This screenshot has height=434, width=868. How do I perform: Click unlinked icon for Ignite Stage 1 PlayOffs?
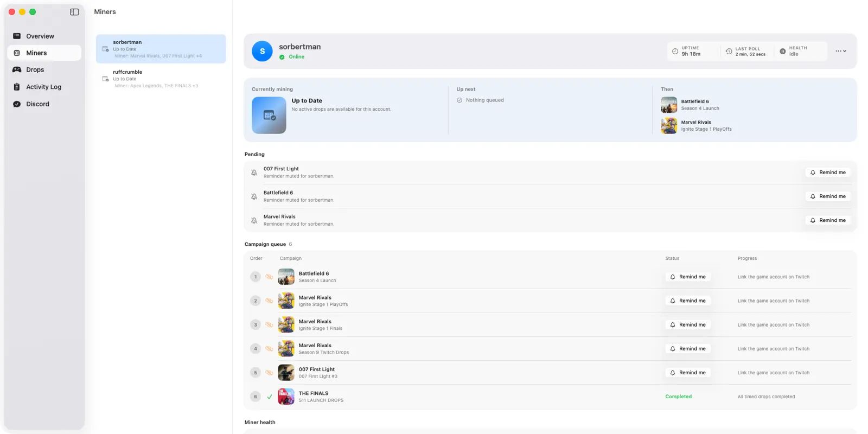pos(269,301)
